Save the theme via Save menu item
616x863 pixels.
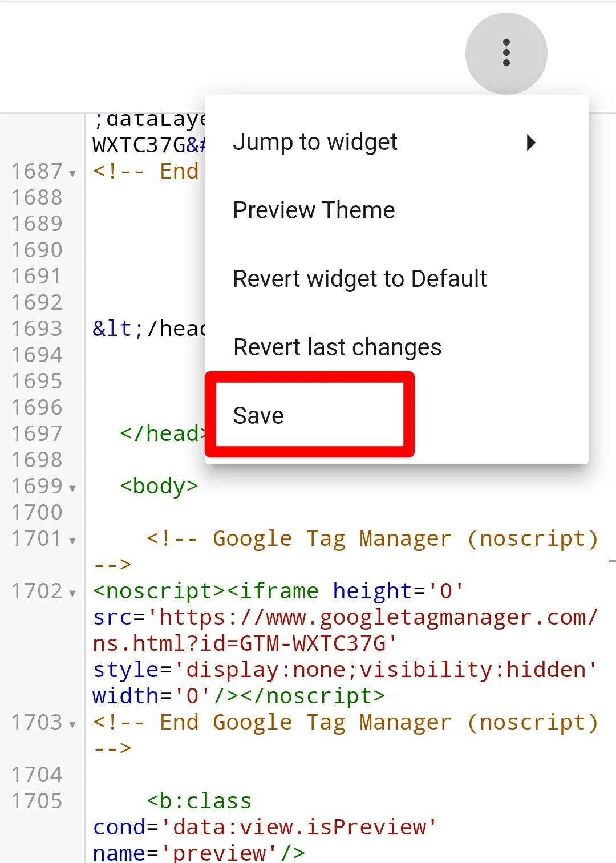310,415
